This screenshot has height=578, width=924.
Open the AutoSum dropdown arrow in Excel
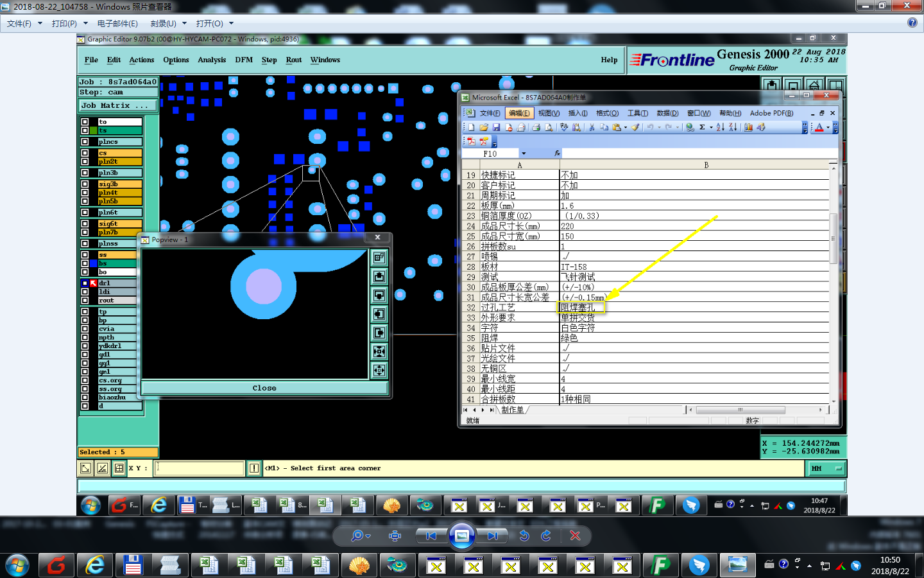[711, 127]
